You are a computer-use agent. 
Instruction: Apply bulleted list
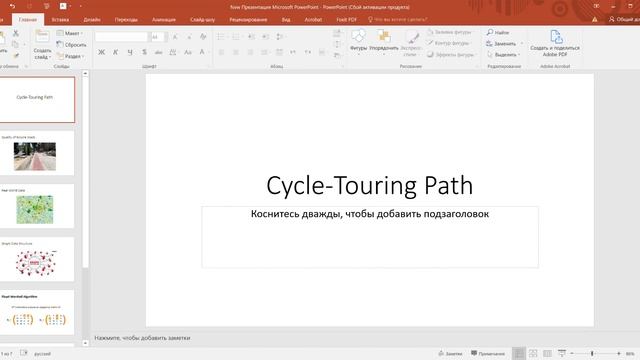pyautogui.click(x=221, y=37)
